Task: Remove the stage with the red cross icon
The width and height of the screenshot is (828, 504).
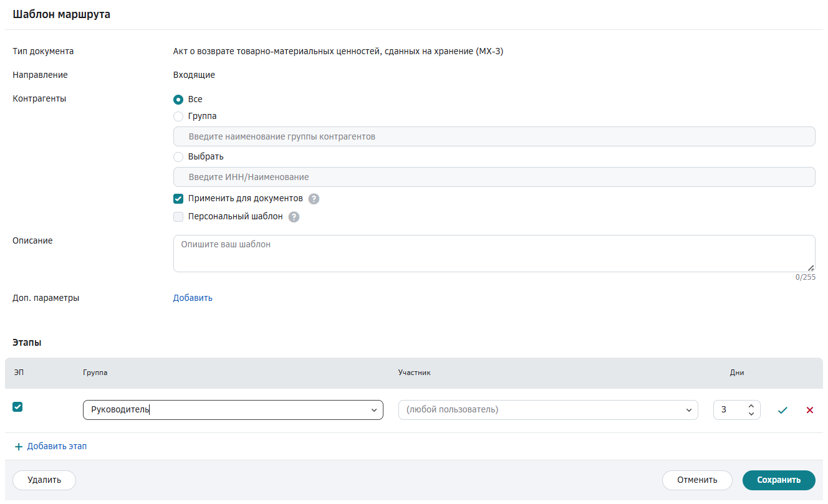Action: pyautogui.click(x=810, y=410)
